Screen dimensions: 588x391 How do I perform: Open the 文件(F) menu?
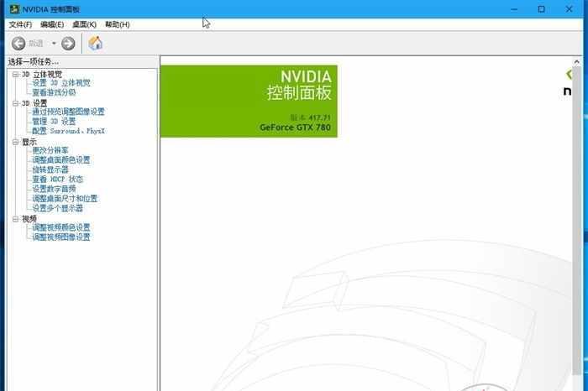(20, 24)
